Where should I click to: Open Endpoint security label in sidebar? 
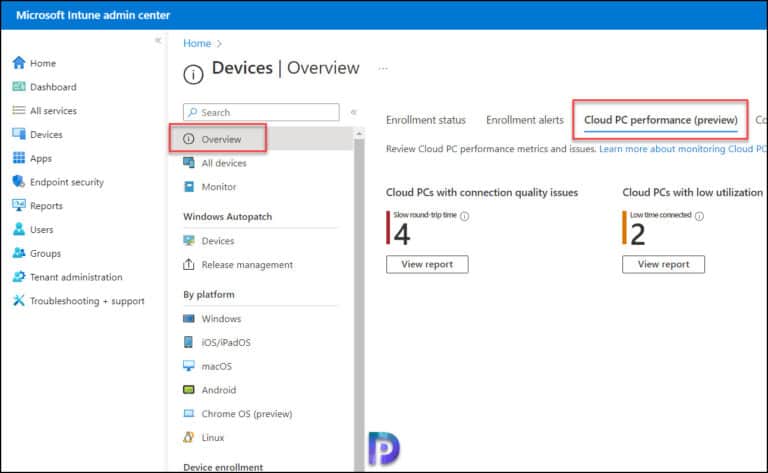pyautogui.click(x=67, y=182)
